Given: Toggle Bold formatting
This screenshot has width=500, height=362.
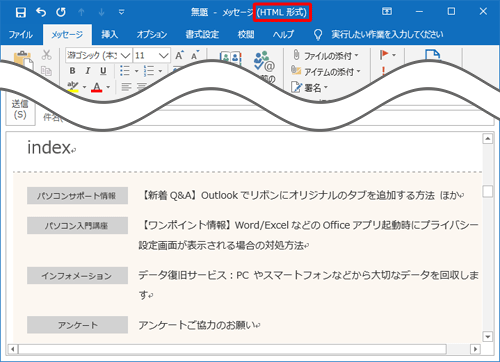Looking at the screenshot, I should 72,71.
